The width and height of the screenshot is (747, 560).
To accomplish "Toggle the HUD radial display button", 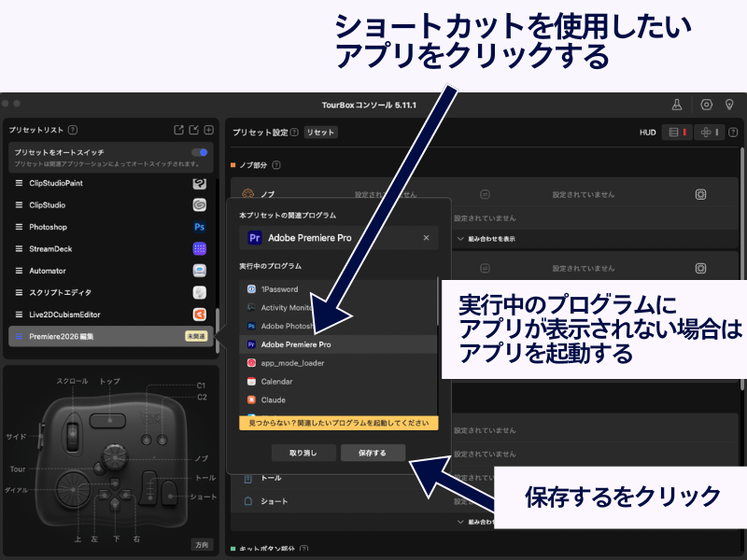I will pyautogui.click(x=710, y=133).
